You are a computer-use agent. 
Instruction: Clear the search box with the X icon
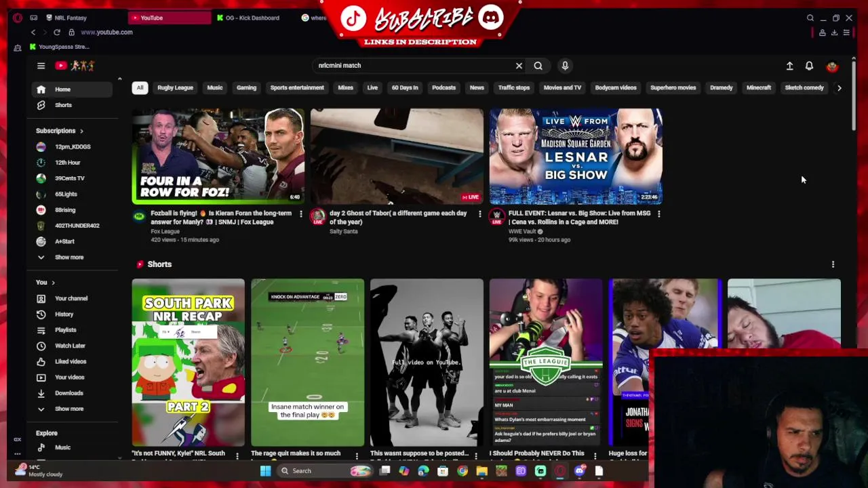tap(519, 66)
